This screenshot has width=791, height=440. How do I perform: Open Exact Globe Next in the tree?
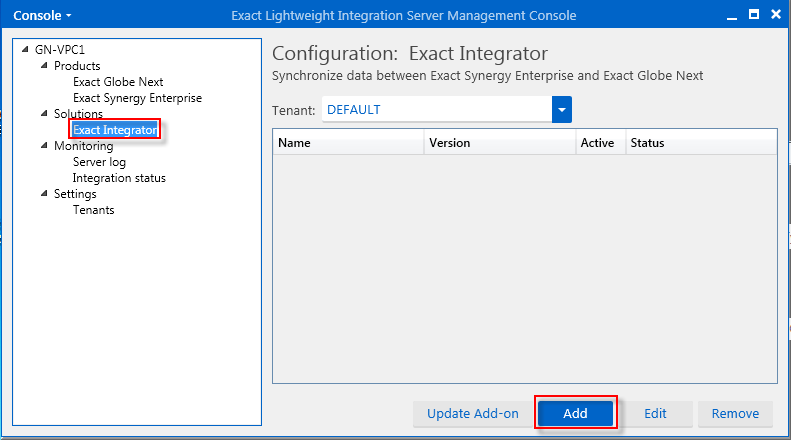coord(118,82)
